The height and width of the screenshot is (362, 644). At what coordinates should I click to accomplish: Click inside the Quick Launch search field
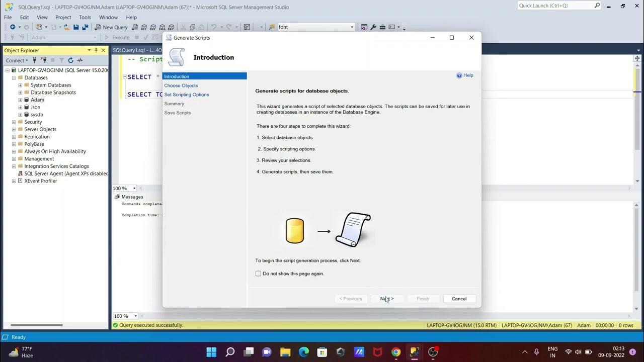point(555,6)
